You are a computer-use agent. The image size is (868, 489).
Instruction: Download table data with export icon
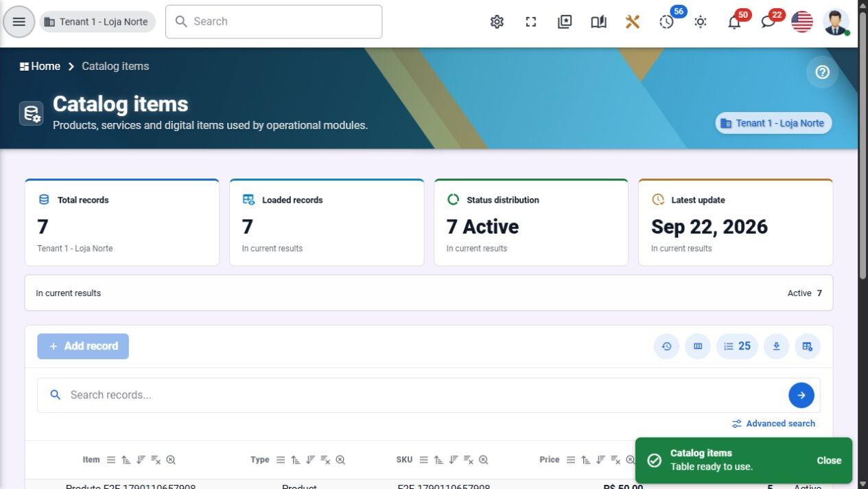[x=776, y=346]
